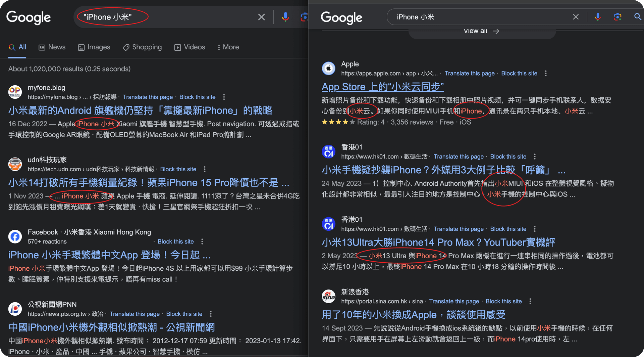Click the magnifier search button in the right window

click(637, 17)
